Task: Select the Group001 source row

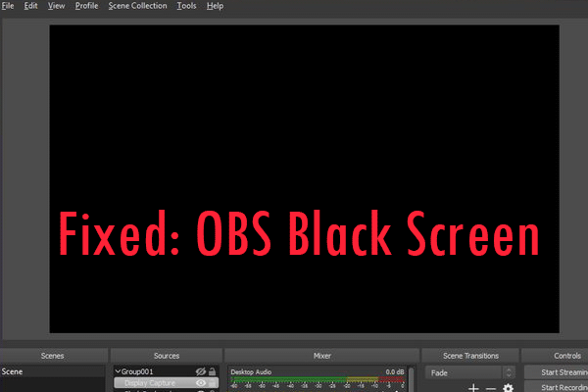Action: [167, 371]
